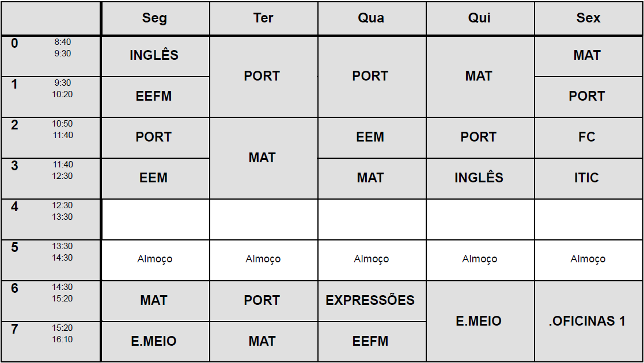Select the Qua day header

[x=370, y=18]
